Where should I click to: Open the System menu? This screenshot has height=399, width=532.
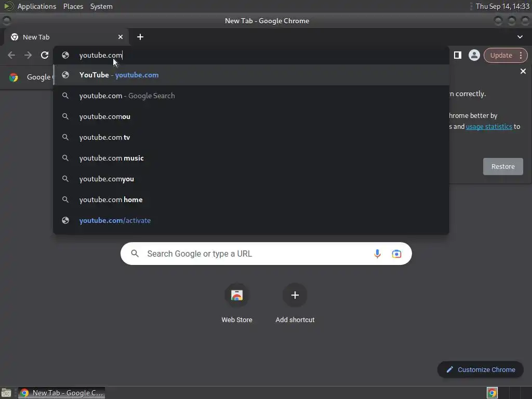pyautogui.click(x=101, y=6)
